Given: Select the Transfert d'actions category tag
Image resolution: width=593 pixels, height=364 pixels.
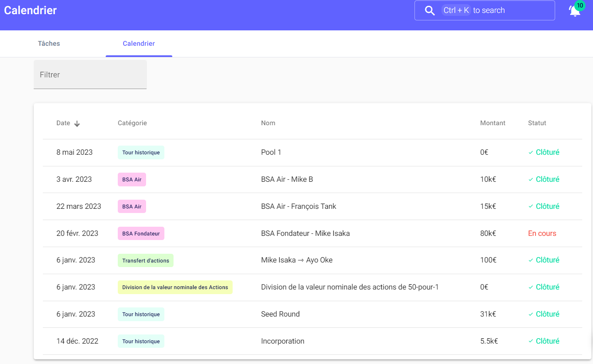Looking at the screenshot, I should (145, 261).
